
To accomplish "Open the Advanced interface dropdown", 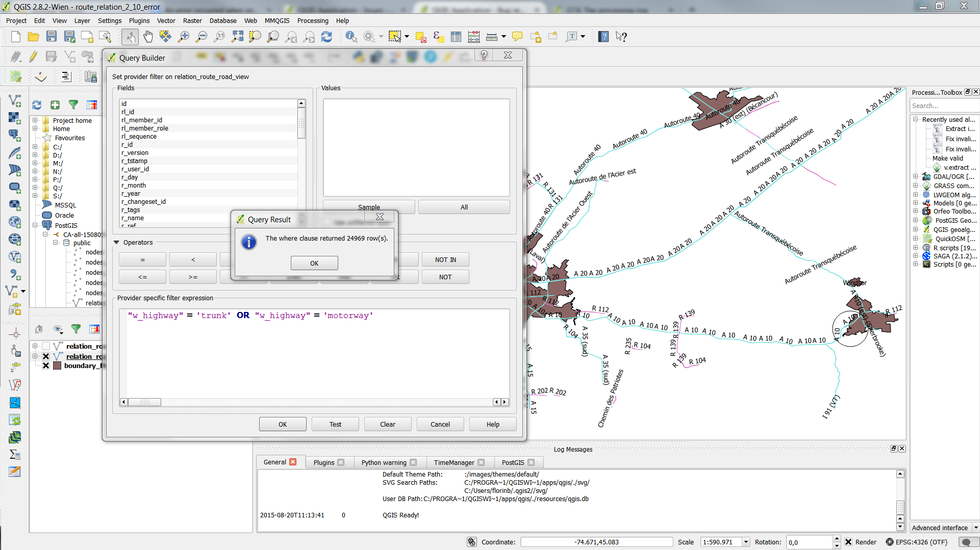I will 975,528.
